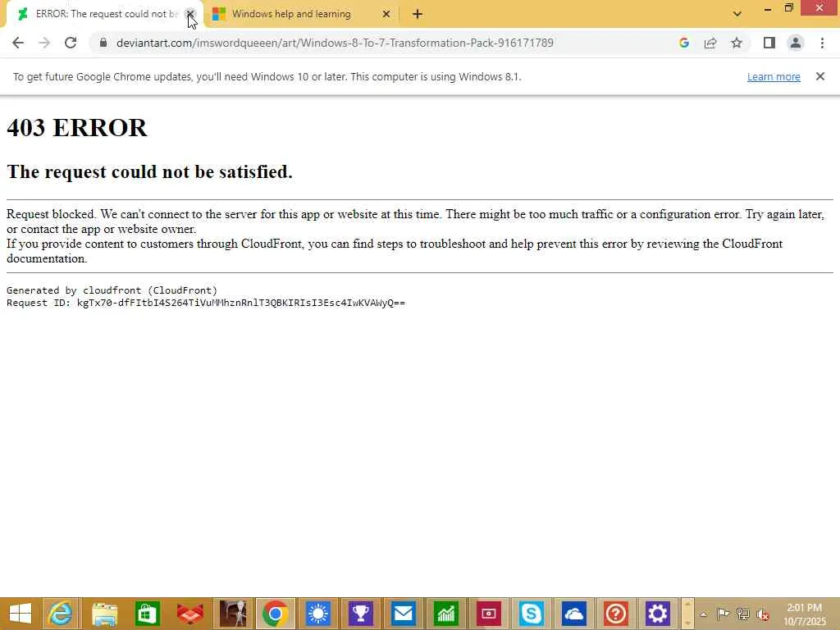Close the Windows help and learning tab

pos(386,14)
